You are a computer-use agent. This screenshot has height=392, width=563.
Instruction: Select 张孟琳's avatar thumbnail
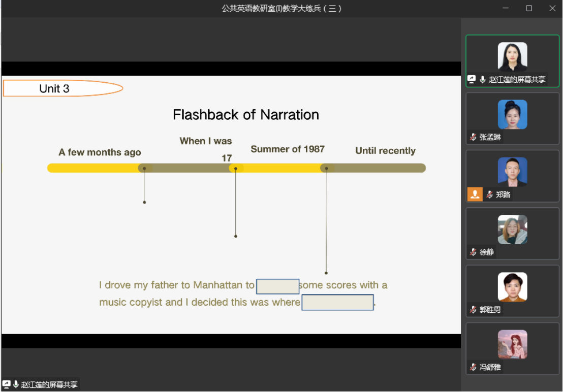pyautogui.click(x=512, y=114)
